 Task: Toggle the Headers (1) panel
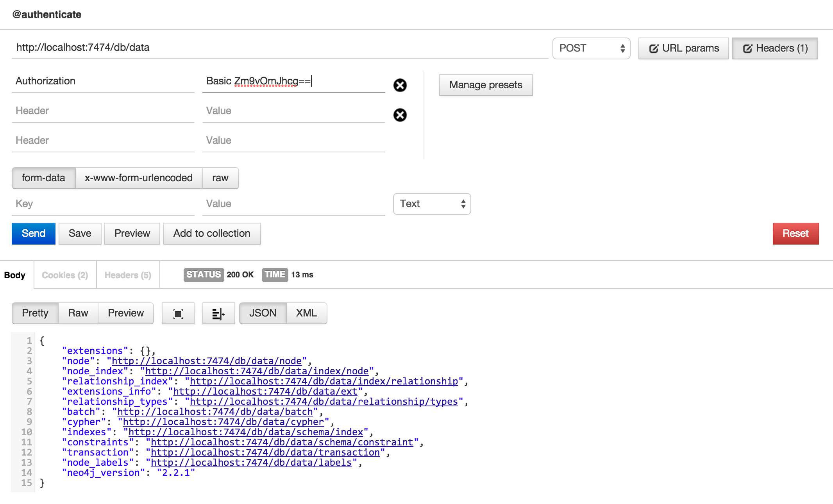point(775,48)
